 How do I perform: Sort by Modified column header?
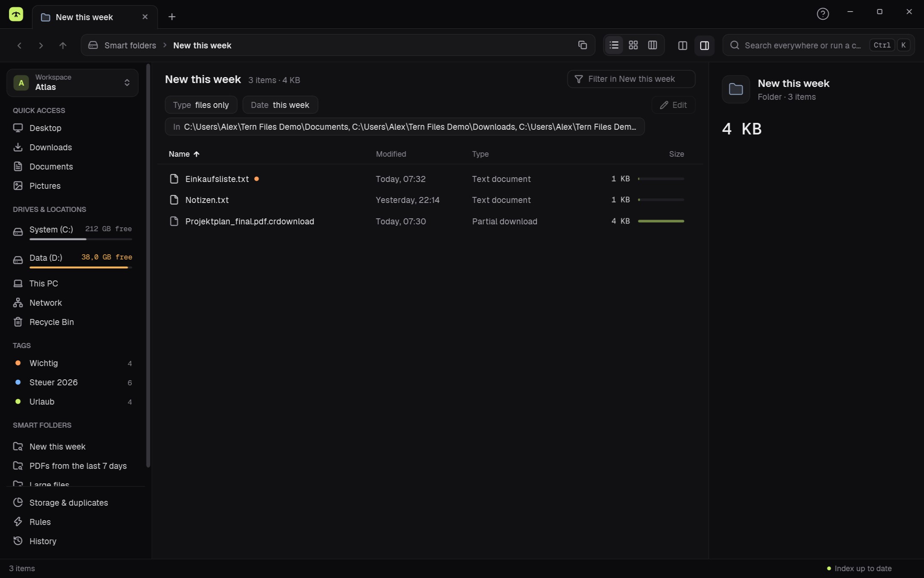pos(391,154)
